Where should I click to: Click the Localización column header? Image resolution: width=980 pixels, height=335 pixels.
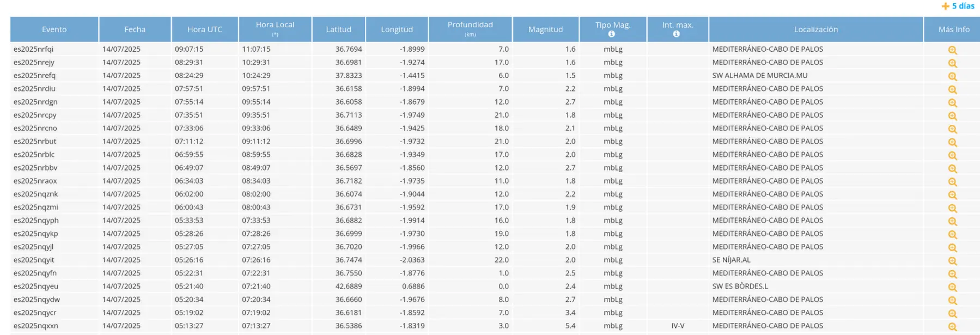tap(815, 29)
